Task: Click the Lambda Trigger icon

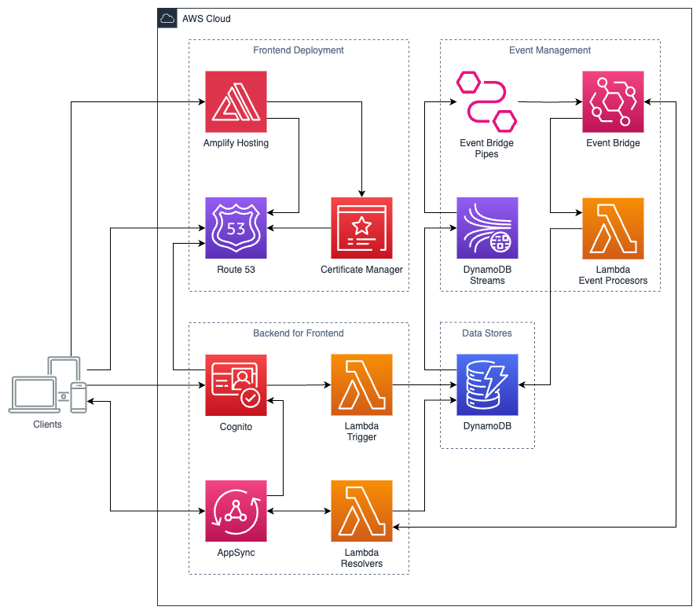Action: [x=361, y=384]
